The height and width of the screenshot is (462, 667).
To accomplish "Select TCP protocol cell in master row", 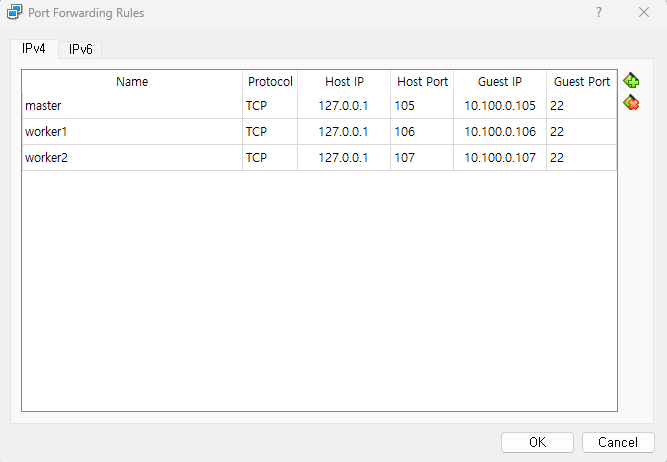I will (x=270, y=106).
